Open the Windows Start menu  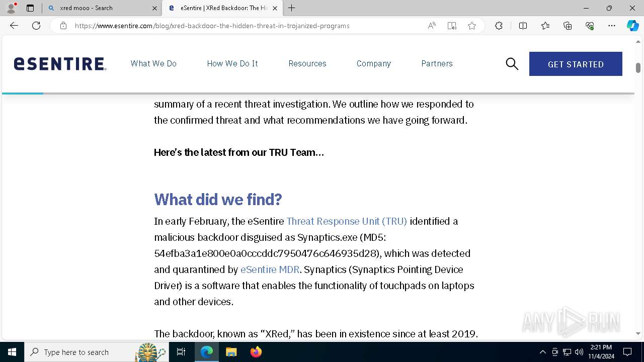(12, 352)
